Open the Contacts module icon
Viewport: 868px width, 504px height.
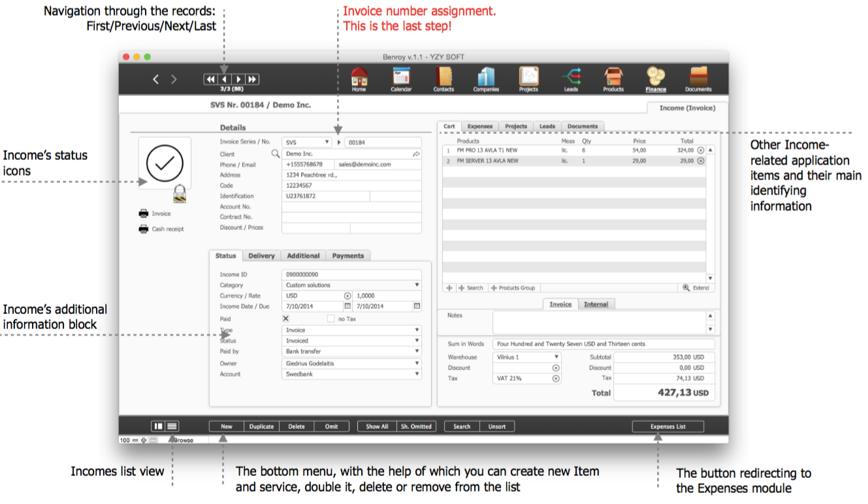(x=443, y=77)
